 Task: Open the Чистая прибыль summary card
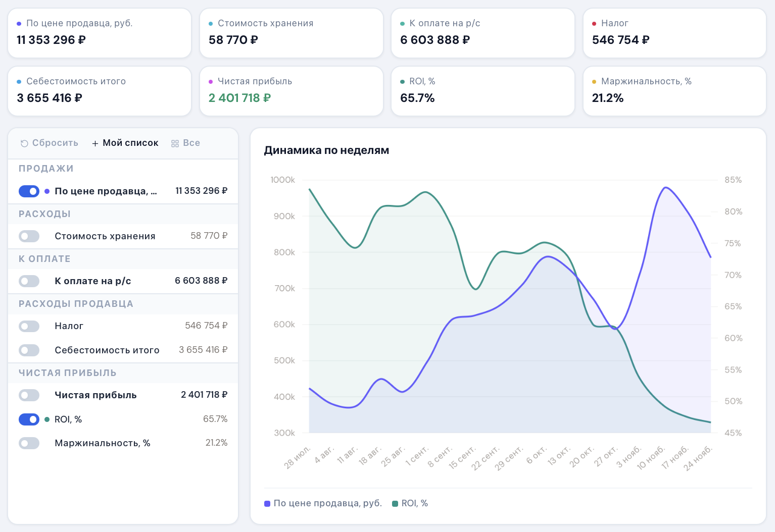point(291,91)
